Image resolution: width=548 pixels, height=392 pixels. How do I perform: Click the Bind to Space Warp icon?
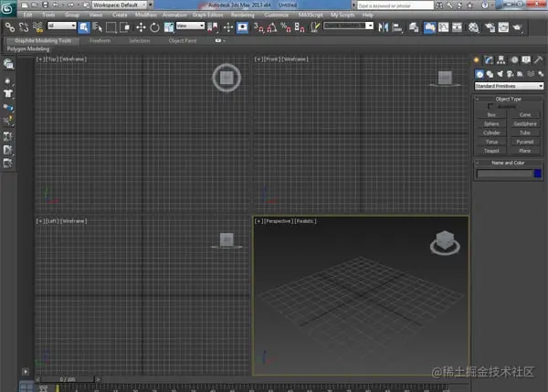[37, 27]
